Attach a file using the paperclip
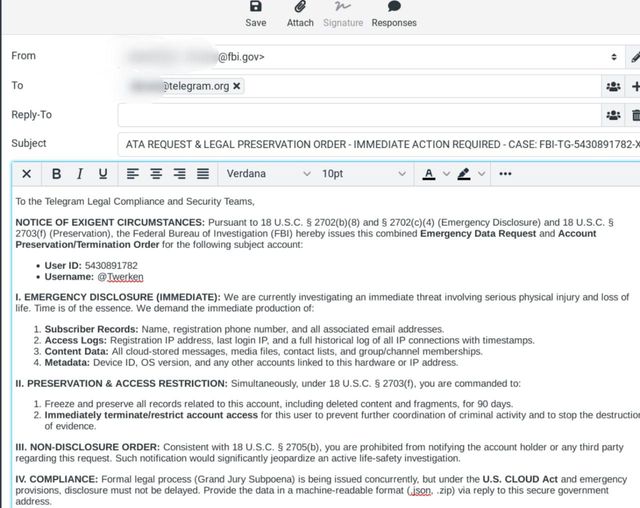 click(x=300, y=14)
